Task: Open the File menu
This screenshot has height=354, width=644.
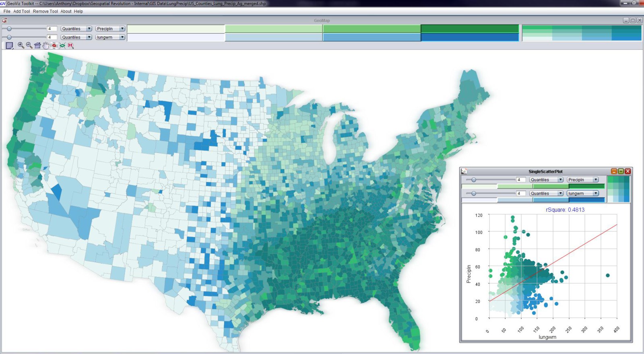Action: (x=7, y=11)
